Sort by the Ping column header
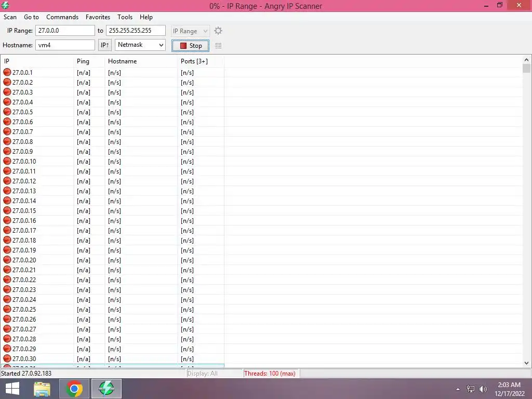 [89, 61]
